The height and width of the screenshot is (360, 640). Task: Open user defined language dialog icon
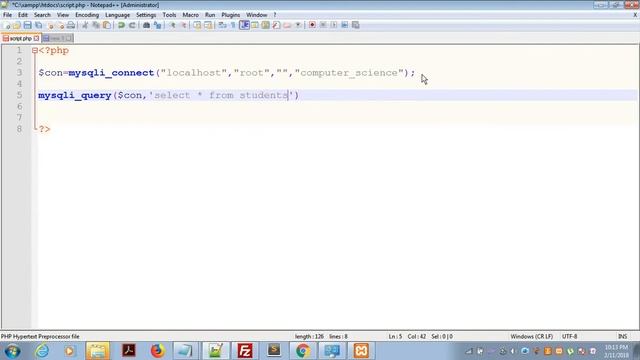[x=255, y=25]
